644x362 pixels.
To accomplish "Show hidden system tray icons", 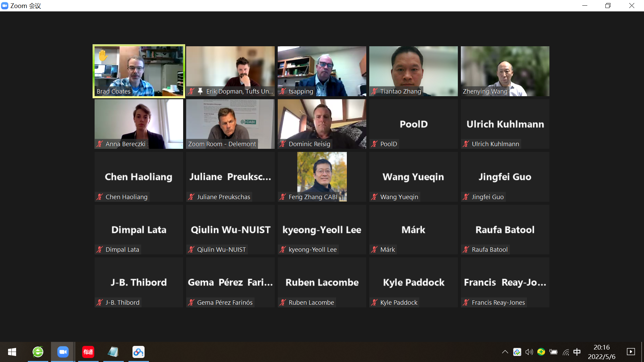I will click(x=505, y=352).
